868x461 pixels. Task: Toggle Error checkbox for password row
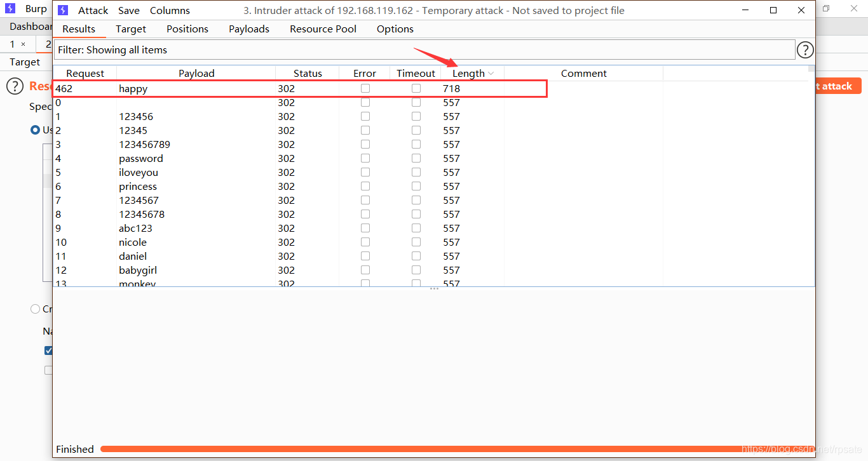click(365, 158)
